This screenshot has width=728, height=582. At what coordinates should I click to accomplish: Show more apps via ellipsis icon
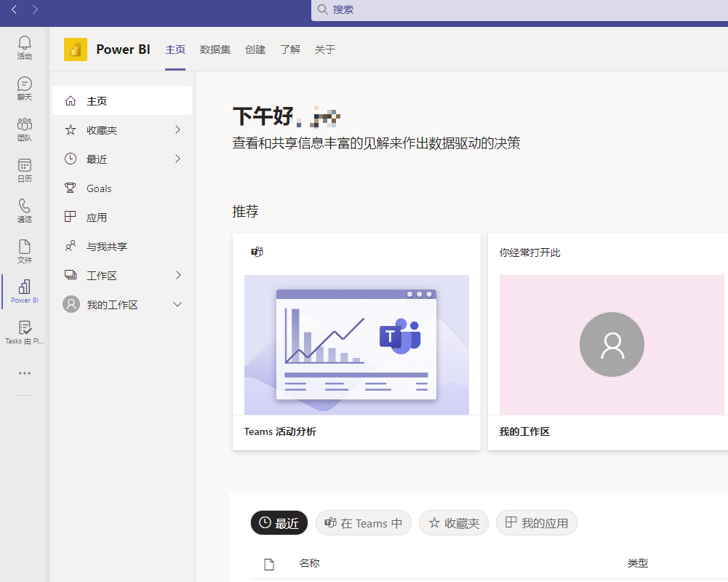click(x=25, y=373)
